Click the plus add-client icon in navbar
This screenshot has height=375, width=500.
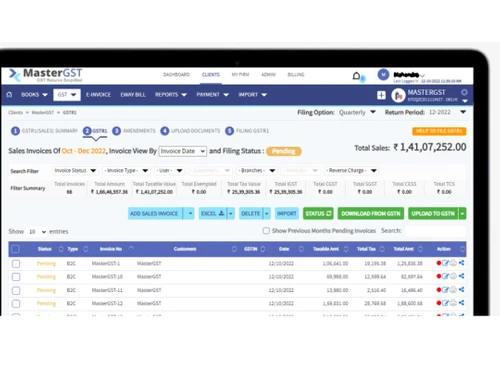[x=381, y=95]
